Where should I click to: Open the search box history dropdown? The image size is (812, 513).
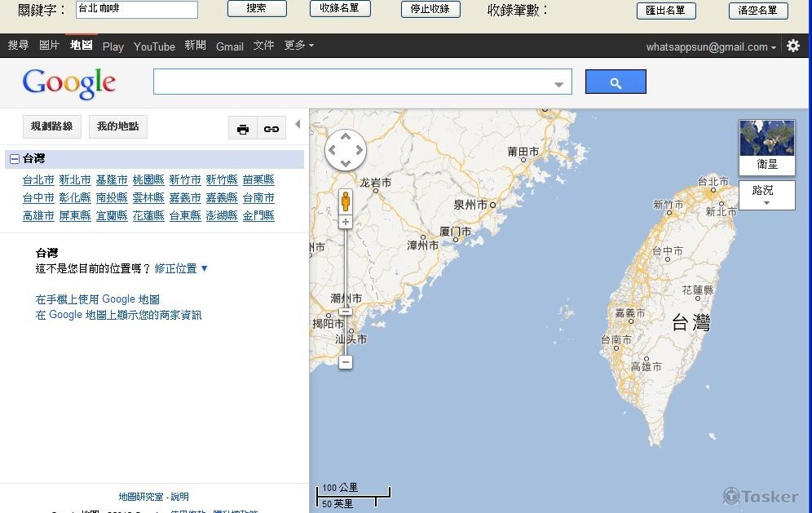pos(557,82)
